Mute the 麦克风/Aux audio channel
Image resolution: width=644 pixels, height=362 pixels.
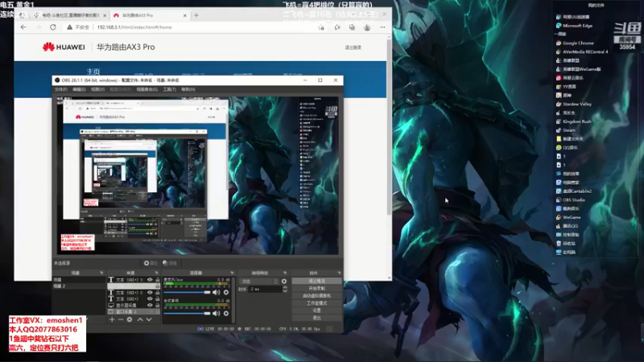coord(217,292)
